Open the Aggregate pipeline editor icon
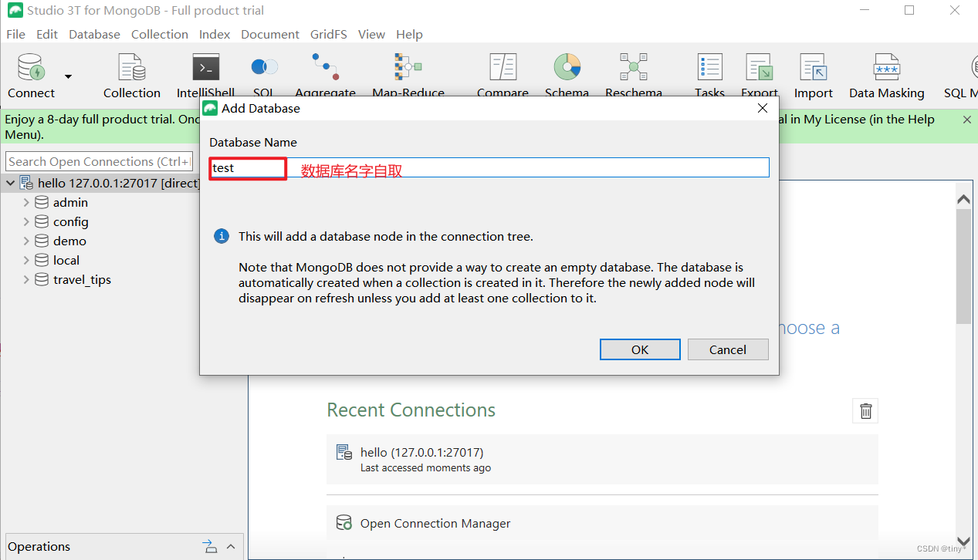978x560 pixels. click(325, 67)
